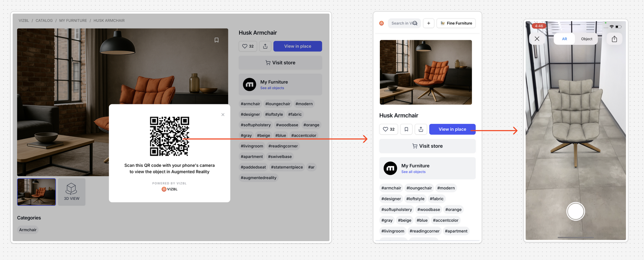The image size is (644, 260).
Task: Like the armchair in mobile view
Action: click(x=389, y=129)
